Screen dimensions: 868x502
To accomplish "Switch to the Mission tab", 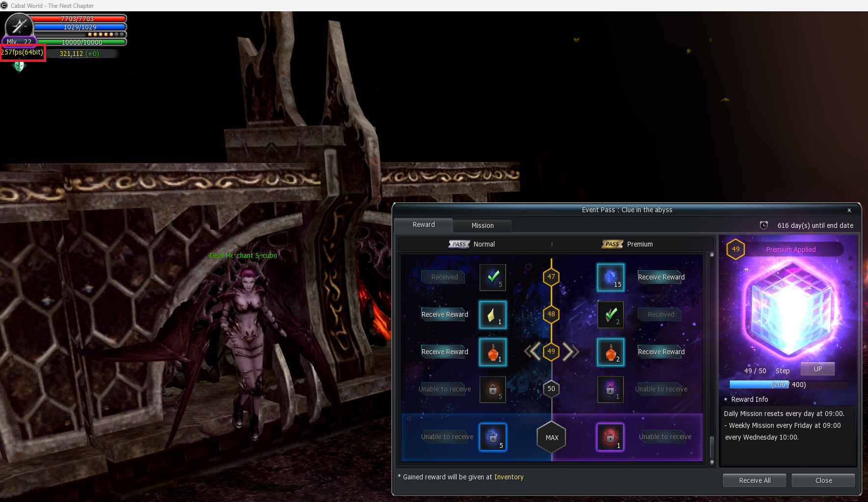I will pos(482,225).
